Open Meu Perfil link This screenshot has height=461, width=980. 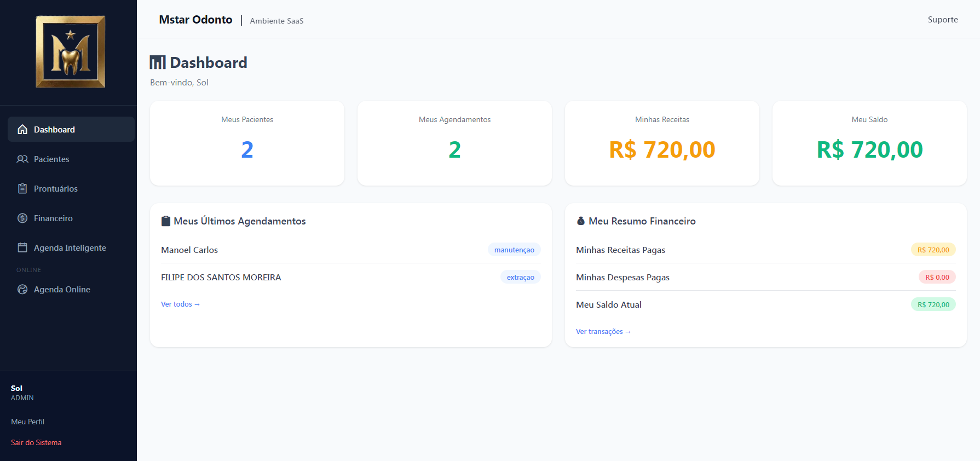(x=27, y=422)
